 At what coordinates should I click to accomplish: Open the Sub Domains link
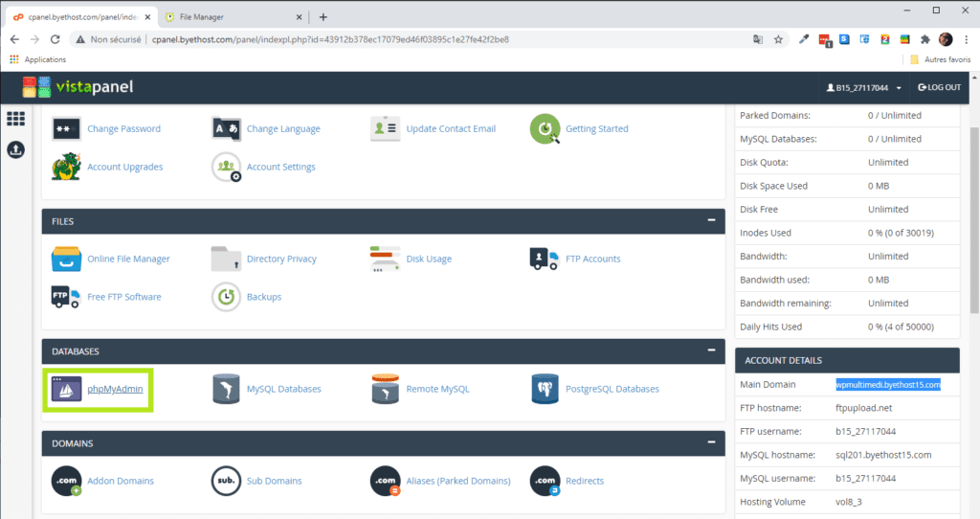tap(275, 481)
